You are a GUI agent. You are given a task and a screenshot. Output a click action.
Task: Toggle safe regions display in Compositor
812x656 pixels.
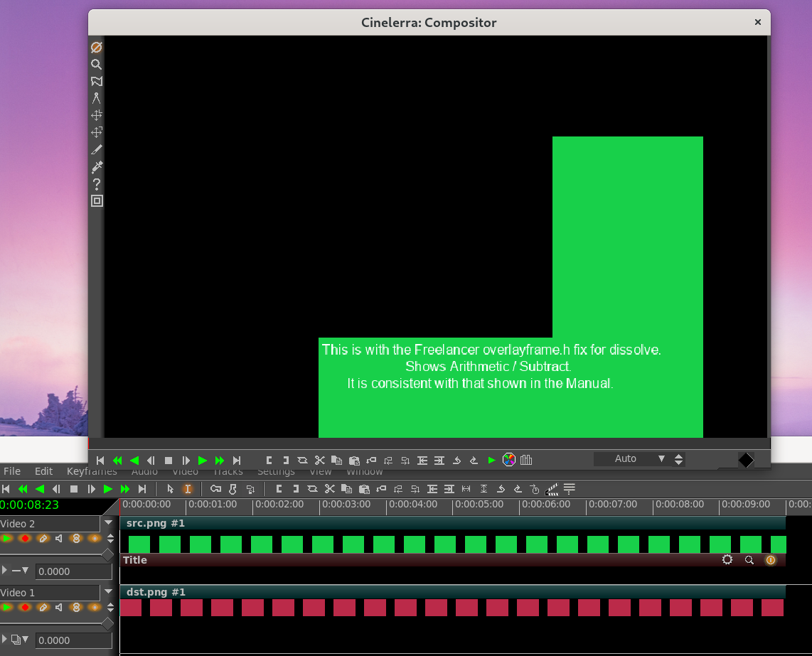tap(97, 201)
